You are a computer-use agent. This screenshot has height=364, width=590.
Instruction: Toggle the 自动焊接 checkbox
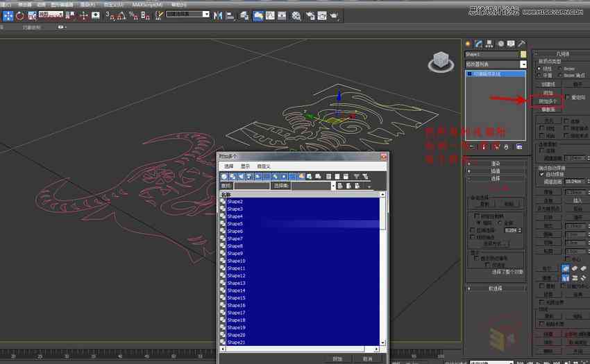(x=542, y=174)
